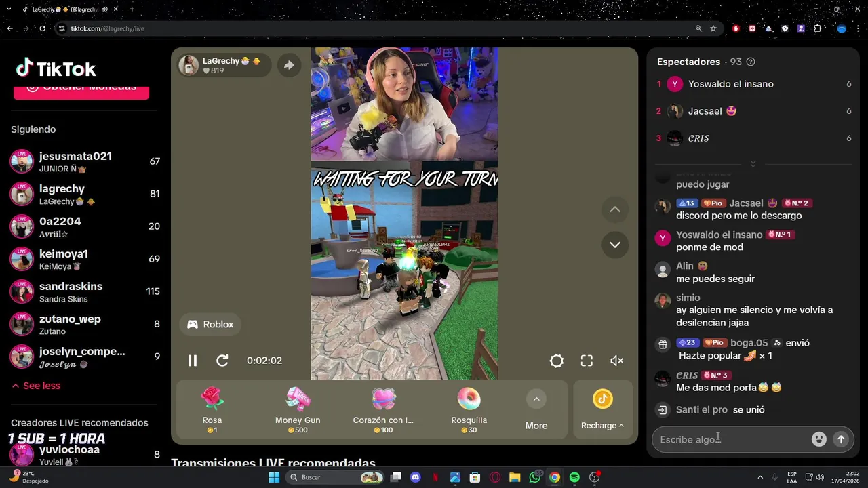This screenshot has width=868, height=488.
Task: Open the weather widget in taskbar
Action: (28, 477)
